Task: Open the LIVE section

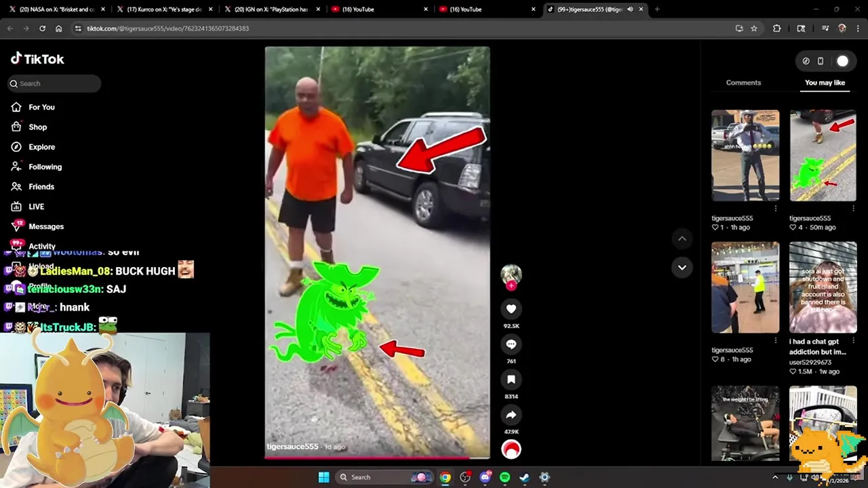Action: point(36,206)
